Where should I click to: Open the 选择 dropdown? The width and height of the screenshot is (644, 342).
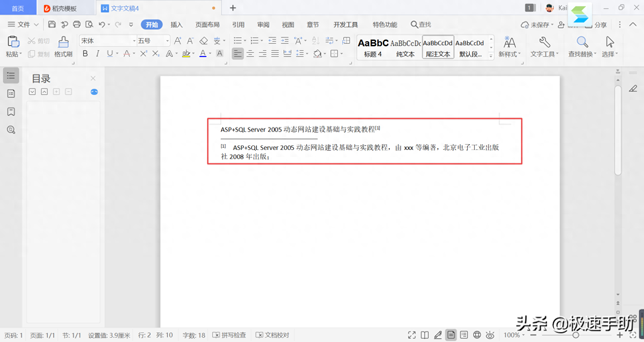click(610, 54)
